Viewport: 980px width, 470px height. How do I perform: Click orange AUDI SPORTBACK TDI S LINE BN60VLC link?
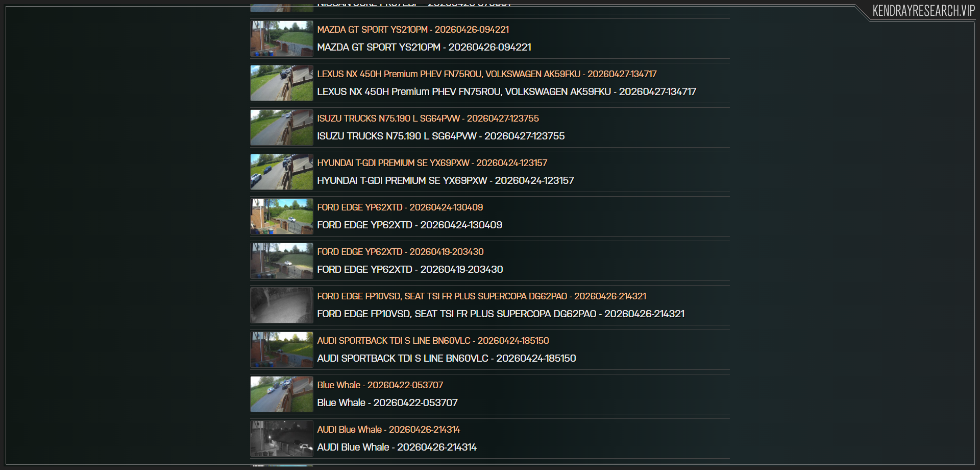point(433,341)
